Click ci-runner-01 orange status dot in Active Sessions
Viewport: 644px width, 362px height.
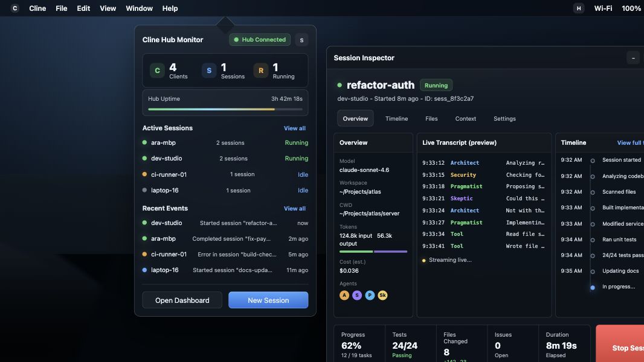point(144,174)
